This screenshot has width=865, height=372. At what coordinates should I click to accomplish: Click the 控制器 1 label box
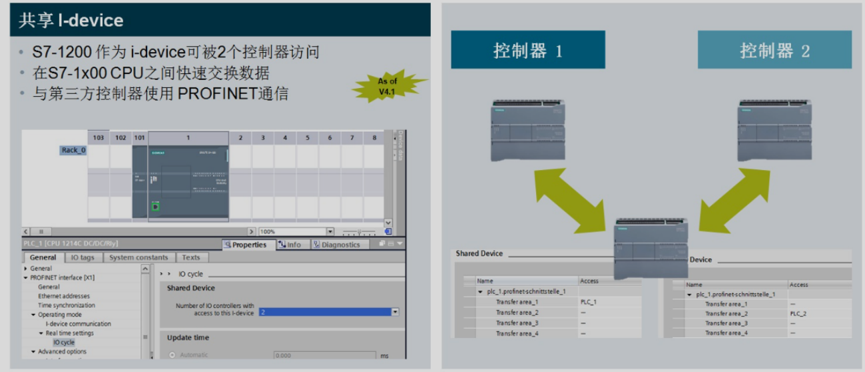(528, 50)
